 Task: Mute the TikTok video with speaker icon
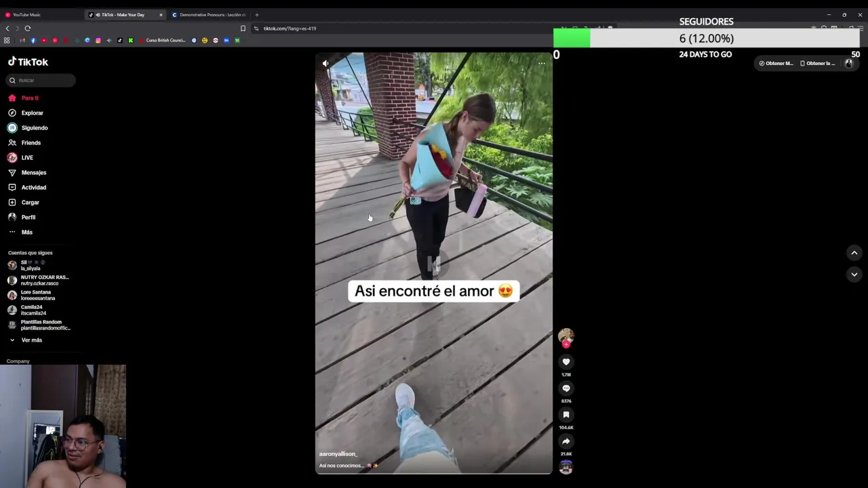click(325, 63)
